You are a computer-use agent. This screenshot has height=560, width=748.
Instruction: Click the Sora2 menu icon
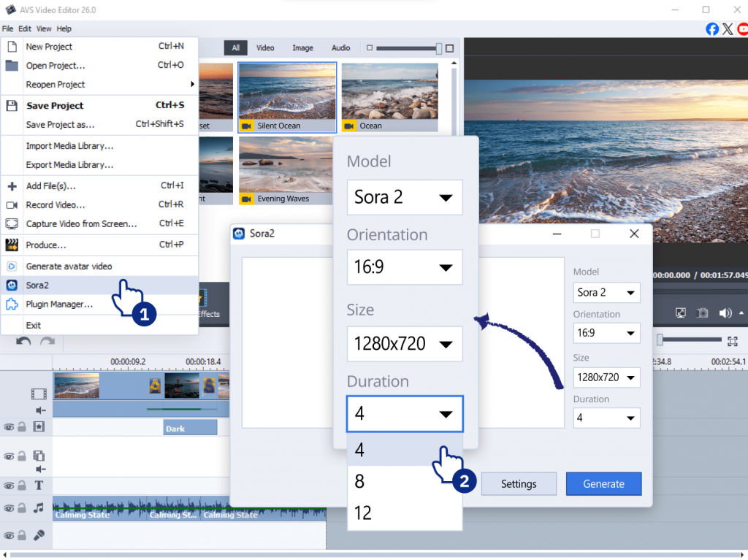click(12, 285)
